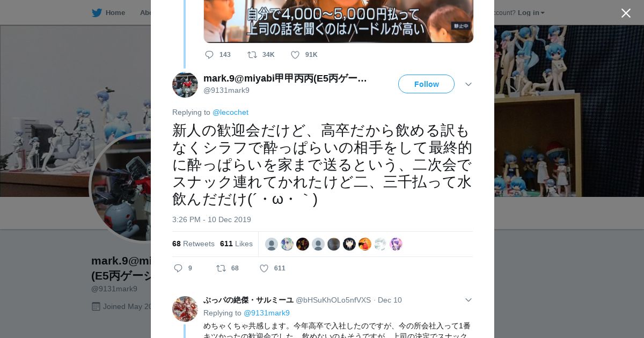This screenshot has width=644, height=338.
Task: Open the @lecochet profile link
Action: (230, 112)
